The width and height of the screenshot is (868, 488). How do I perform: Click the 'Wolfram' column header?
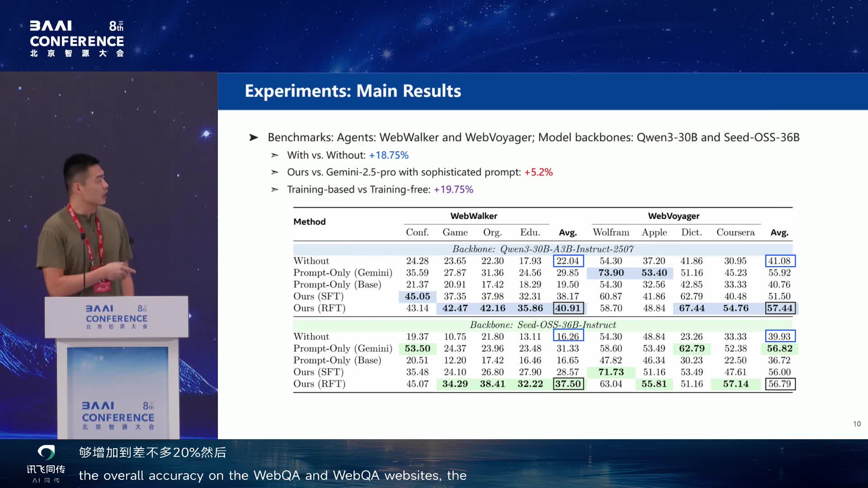coord(611,232)
